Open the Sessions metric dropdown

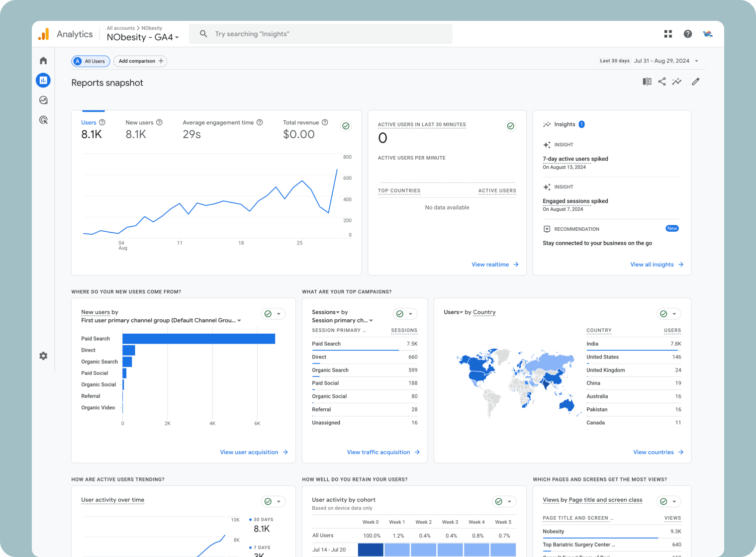point(326,312)
